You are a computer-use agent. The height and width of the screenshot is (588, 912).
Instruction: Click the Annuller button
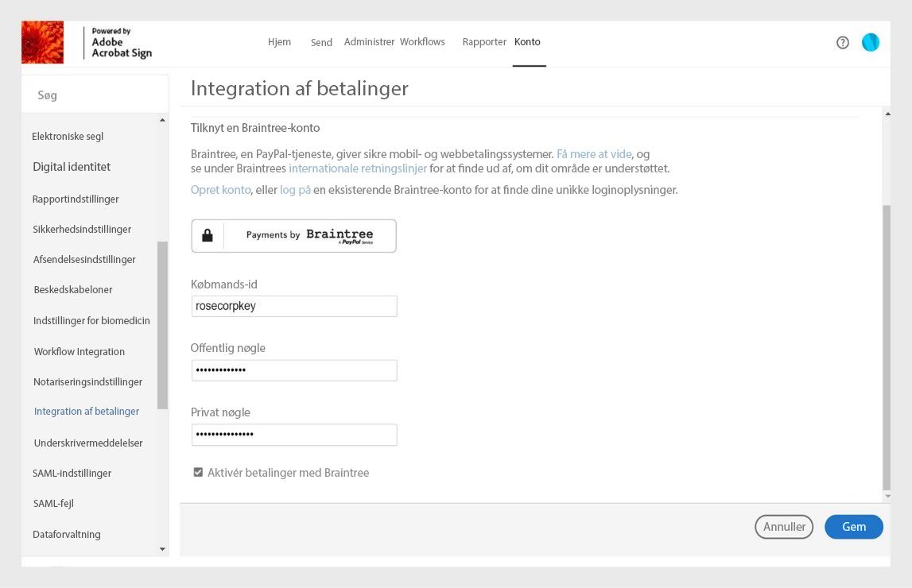[x=783, y=526]
